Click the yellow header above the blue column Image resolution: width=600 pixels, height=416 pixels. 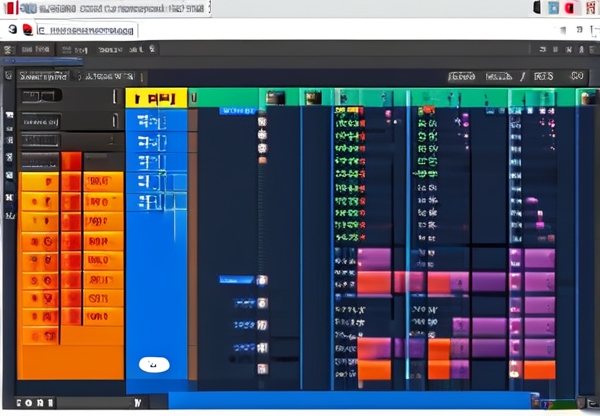click(x=157, y=97)
